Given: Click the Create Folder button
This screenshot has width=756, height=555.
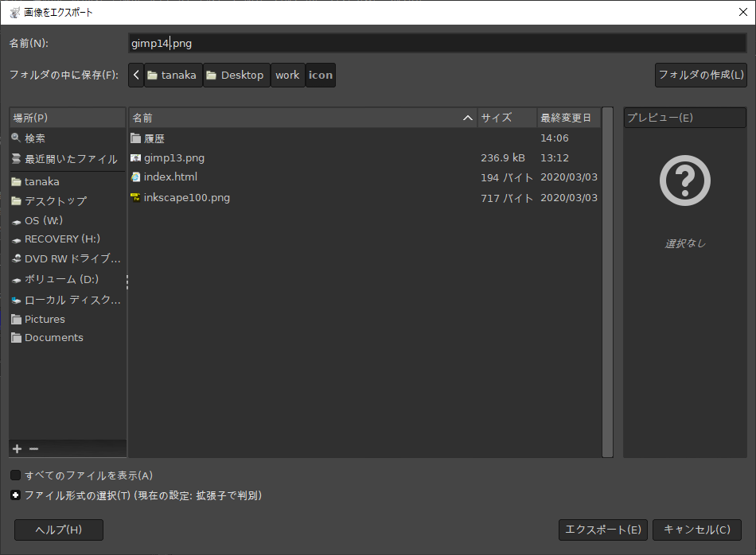Looking at the screenshot, I should coord(700,76).
